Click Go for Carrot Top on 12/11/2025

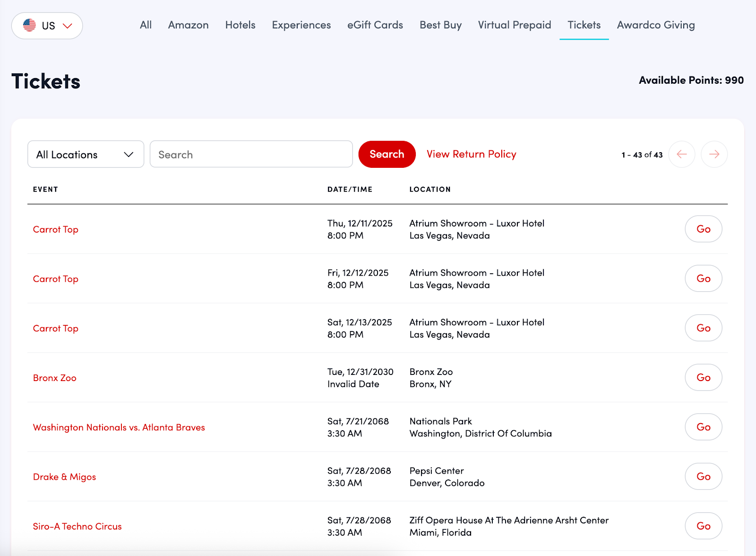tap(703, 229)
